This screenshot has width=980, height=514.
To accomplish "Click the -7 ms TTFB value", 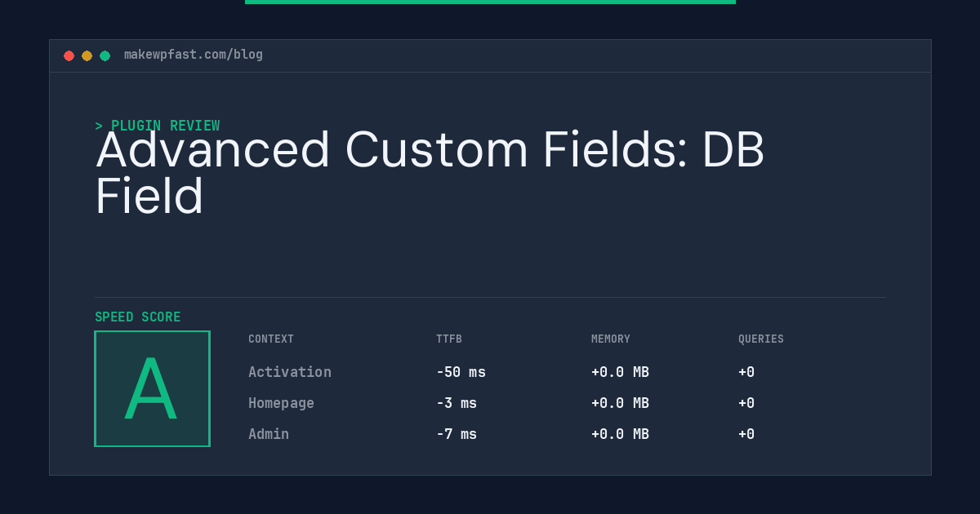I will (457, 434).
